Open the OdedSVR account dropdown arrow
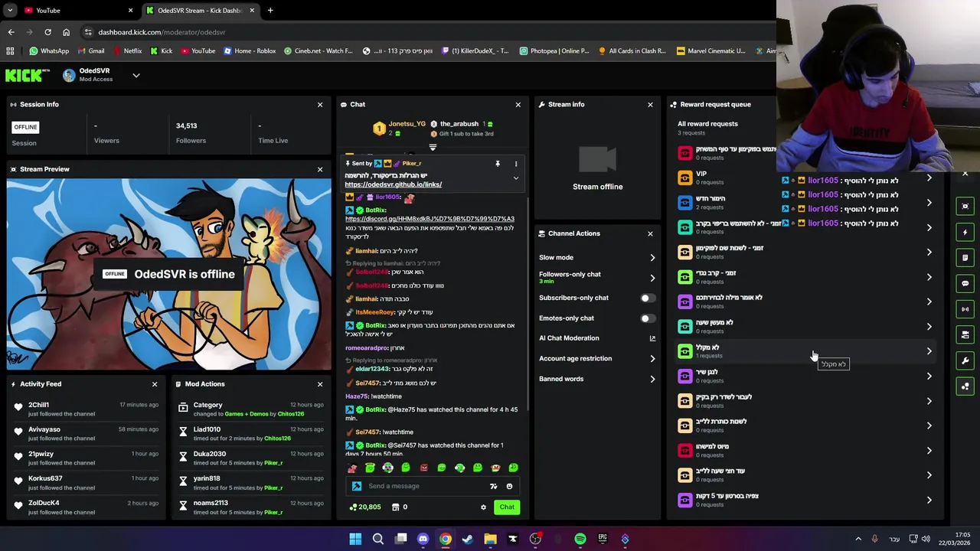The image size is (980, 551). pos(136,75)
